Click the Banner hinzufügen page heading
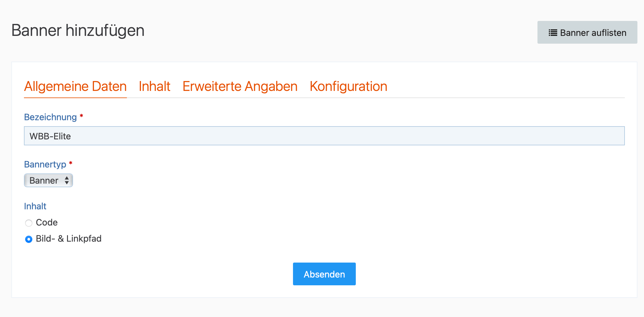This screenshot has height=317, width=644. click(78, 31)
